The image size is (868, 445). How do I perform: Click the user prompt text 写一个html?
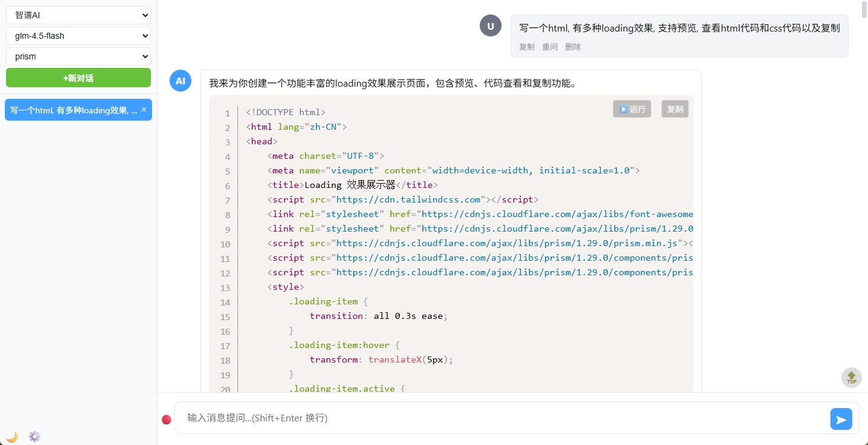[680, 28]
